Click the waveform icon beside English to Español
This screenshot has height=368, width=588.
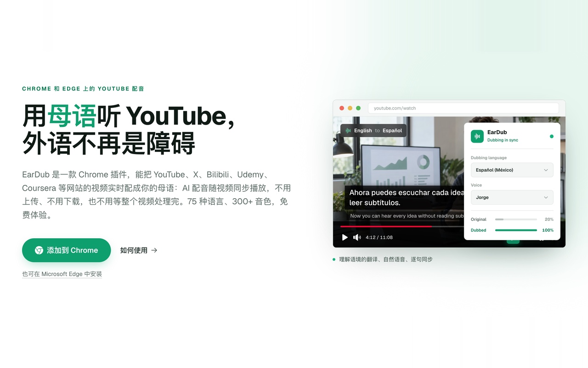tap(348, 131)
